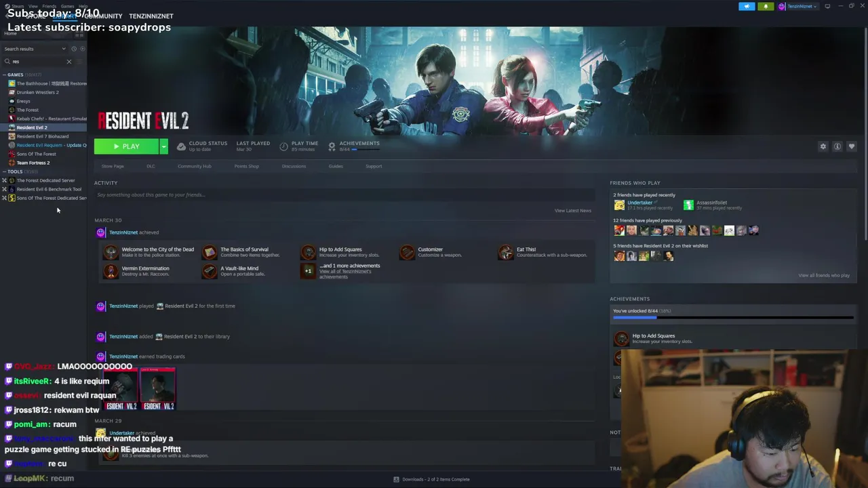Image resolution: width=868 pixels, height=488 pixels.
Task: Collapse the GAMES category
Action: tap(5, 75)
